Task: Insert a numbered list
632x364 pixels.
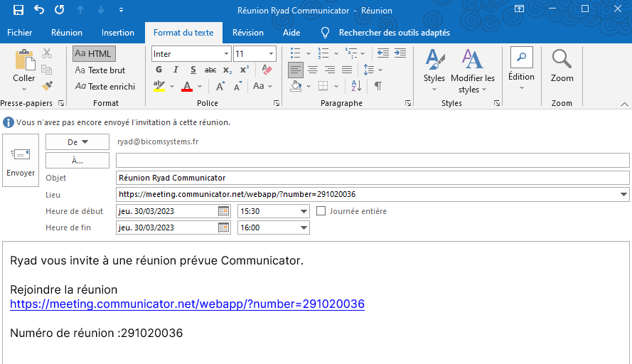Action: pyautogui.click(x=323, y=53)
